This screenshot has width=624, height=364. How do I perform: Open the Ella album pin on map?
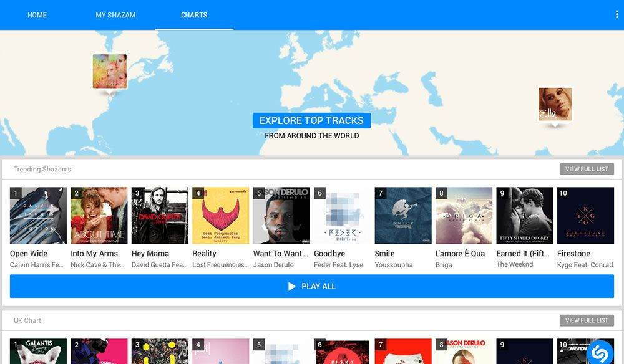coord(555,104)
